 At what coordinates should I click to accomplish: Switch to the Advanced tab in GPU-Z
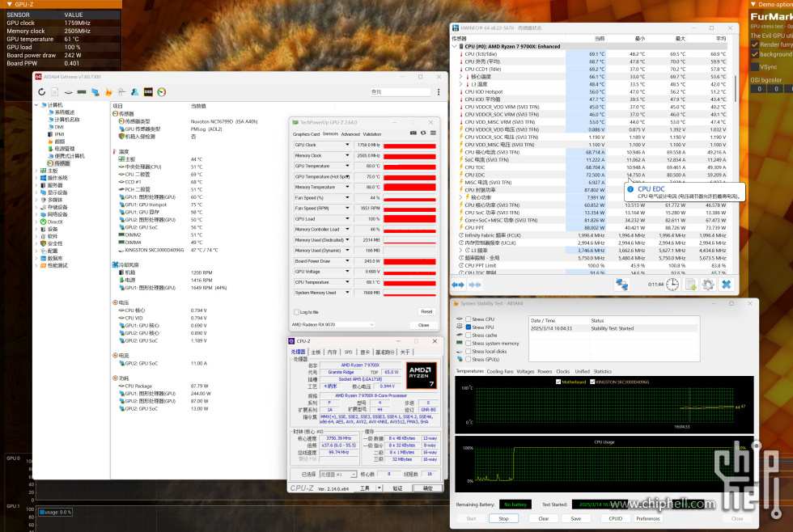pos(350,134)
